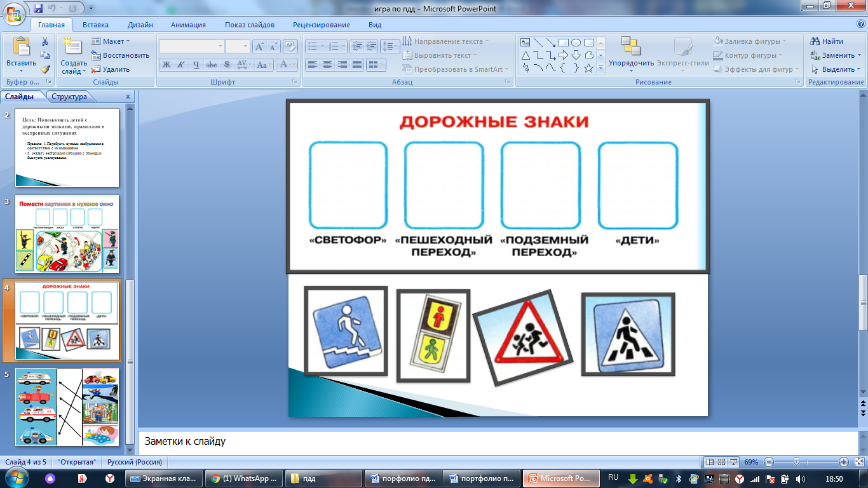Save the presentation from quick access toolbar
This screenshot has width=868, height=488.
click(39, 8)
